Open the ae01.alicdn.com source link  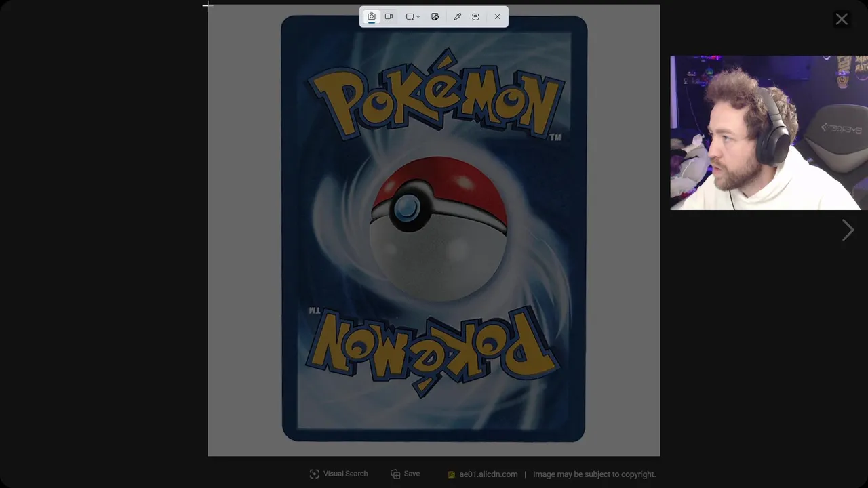(x=482, y=474)
